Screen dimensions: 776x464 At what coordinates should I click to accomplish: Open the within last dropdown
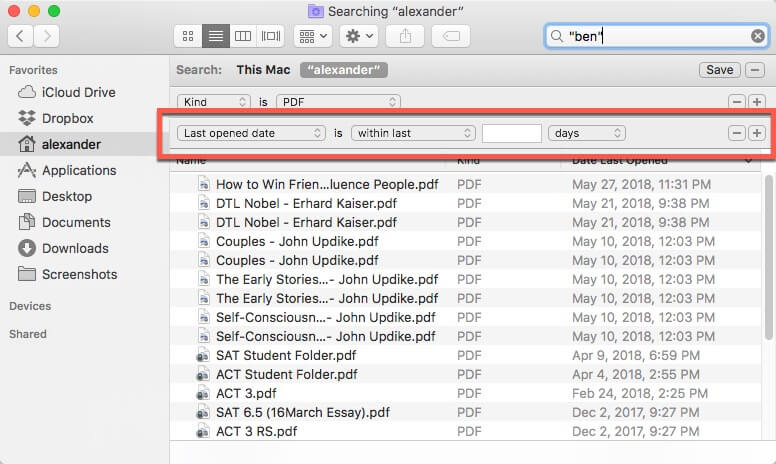tap(413, 133)
